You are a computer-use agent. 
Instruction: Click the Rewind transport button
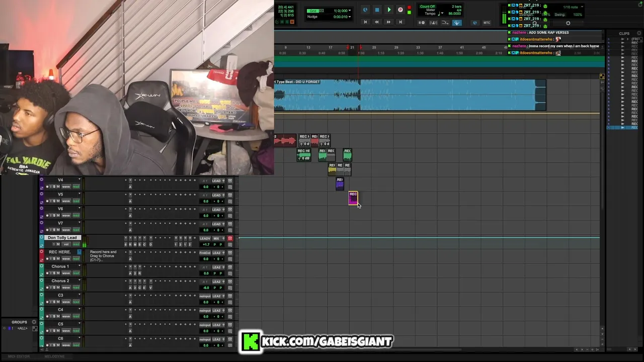(x=376, y=22)
